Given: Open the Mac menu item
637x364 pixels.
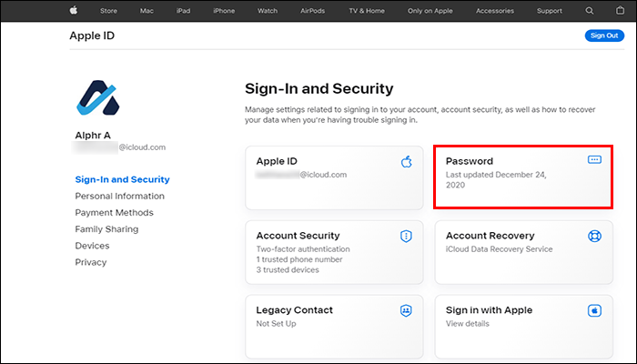Looking at the screenshot, I should click(x=147, y=11).
